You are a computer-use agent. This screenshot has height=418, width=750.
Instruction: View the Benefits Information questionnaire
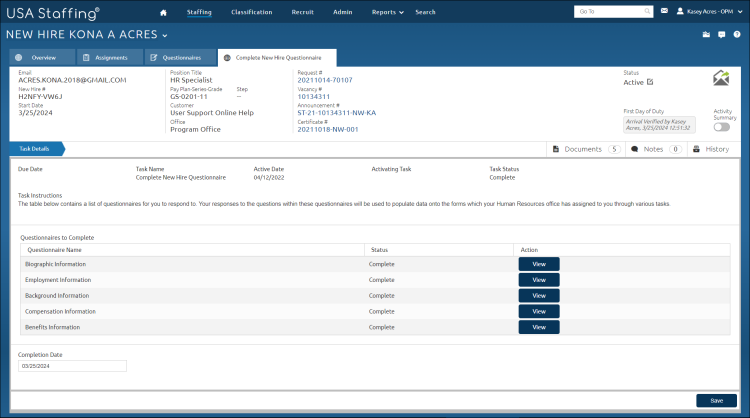[539, 327]
